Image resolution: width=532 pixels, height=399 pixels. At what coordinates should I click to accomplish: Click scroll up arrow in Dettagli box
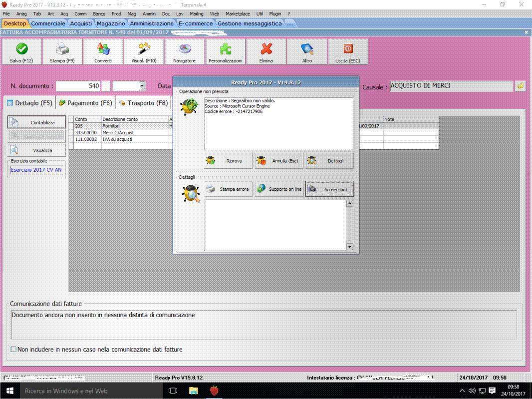349,204
